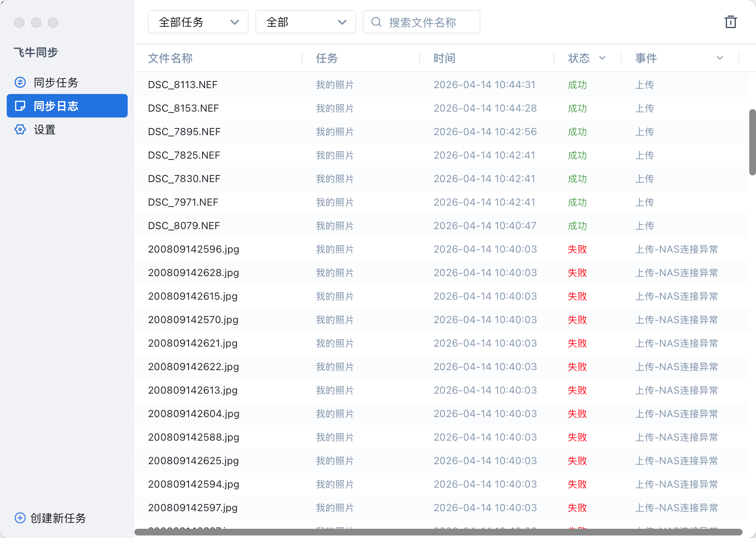The height and width of the screenshot is (538, 756).
Task: Select 设置 from the sidebar menu
Action: point(44,130)
